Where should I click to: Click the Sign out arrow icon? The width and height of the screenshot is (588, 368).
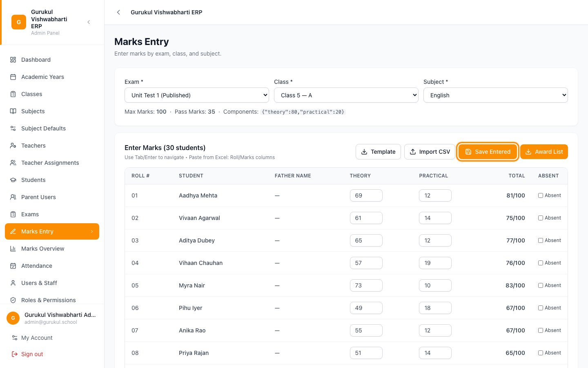[15, 354]
